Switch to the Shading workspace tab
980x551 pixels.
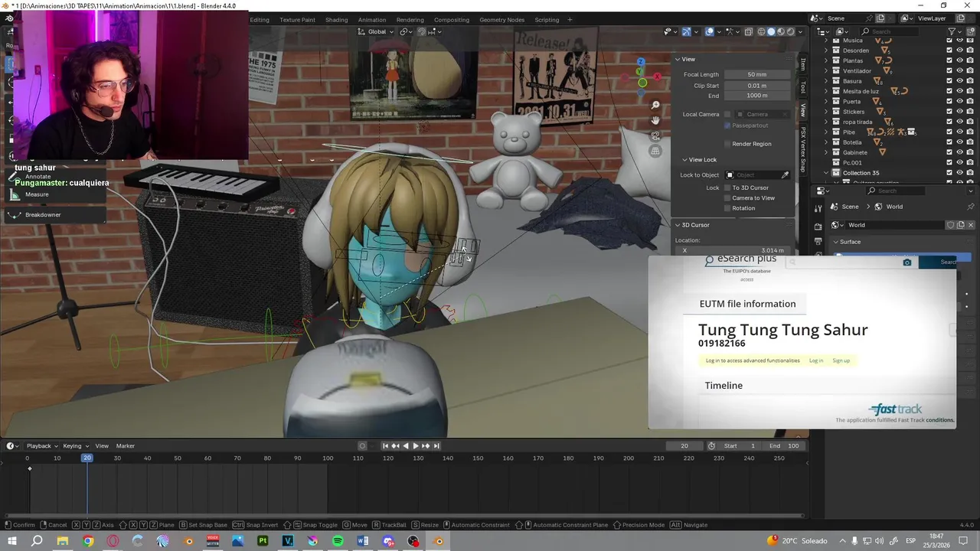[336, 20]
